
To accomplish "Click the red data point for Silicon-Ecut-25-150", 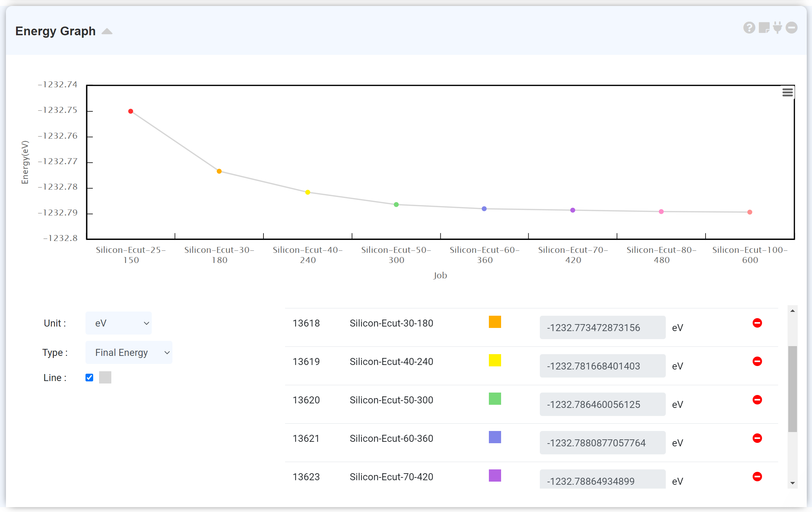I will 131,111.
